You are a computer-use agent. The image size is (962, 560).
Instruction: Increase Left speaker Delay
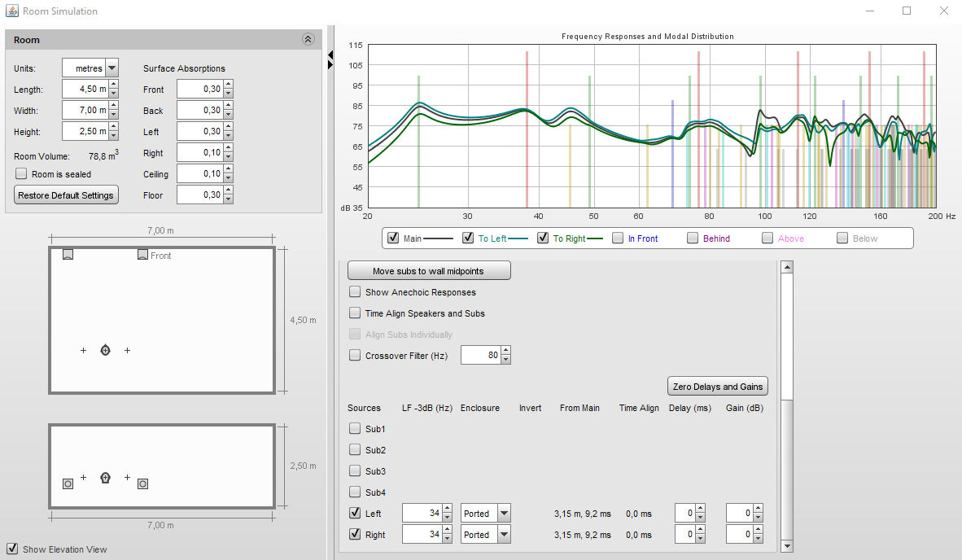click(x=701, y=509)
